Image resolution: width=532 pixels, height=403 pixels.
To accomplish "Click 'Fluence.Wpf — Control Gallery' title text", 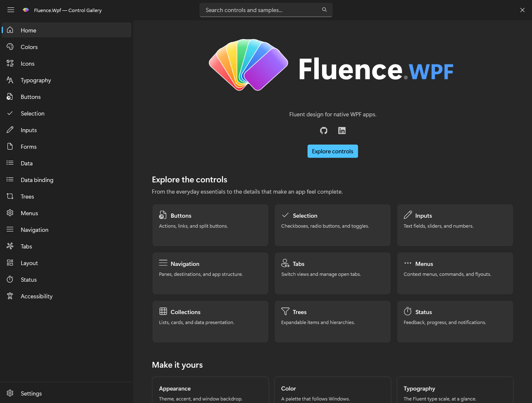I will [x=68, y=10].
